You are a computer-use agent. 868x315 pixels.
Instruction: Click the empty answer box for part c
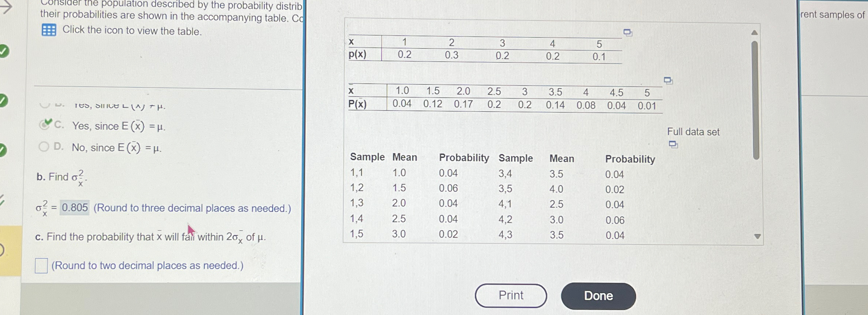41,265
